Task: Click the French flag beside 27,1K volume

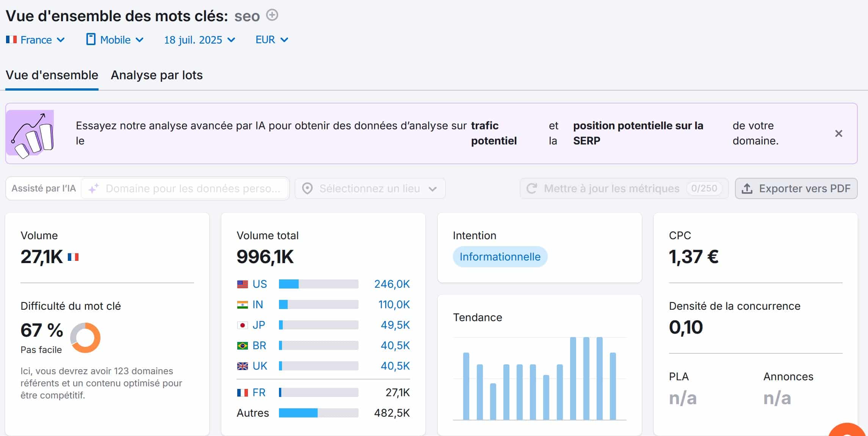Action: coord(73,257)
